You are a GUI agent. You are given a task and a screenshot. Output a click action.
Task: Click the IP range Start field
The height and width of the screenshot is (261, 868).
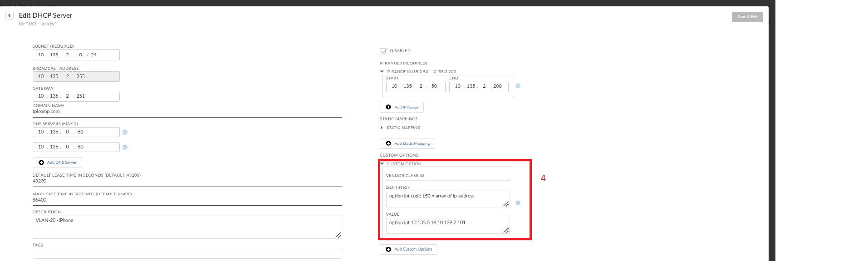click(416, 86)
